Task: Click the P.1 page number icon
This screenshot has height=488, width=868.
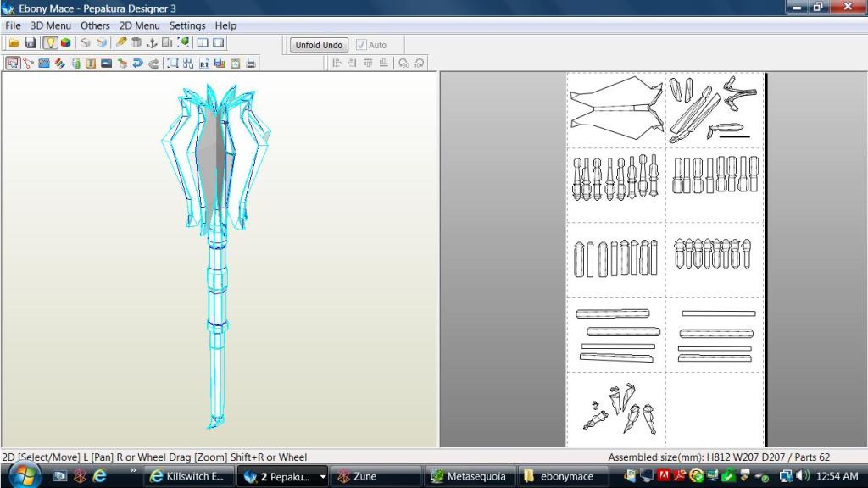Action: click(204, 63)
